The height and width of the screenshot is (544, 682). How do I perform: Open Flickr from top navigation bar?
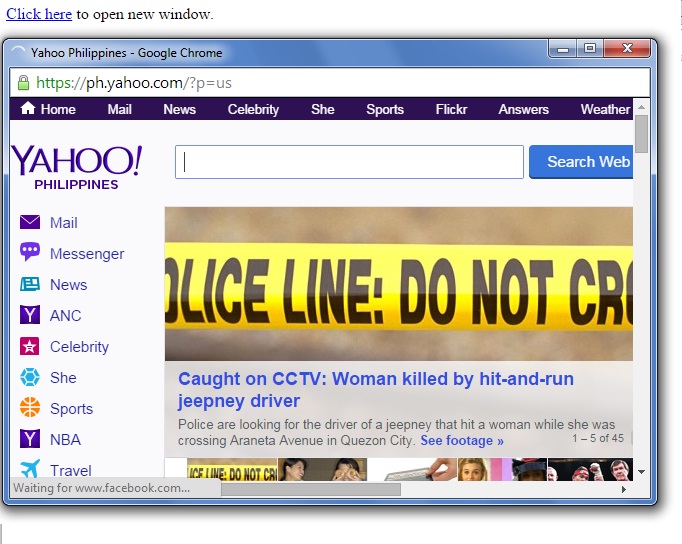451,109
